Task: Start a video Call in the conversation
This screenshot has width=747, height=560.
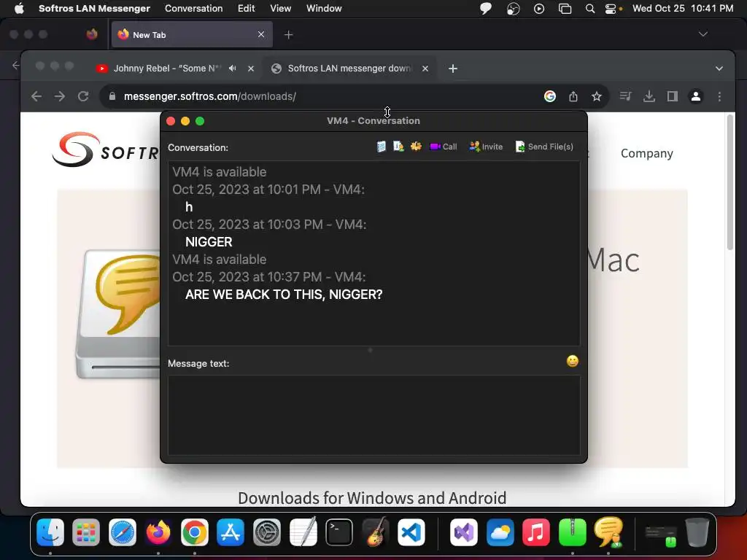Action: point(443,147)
